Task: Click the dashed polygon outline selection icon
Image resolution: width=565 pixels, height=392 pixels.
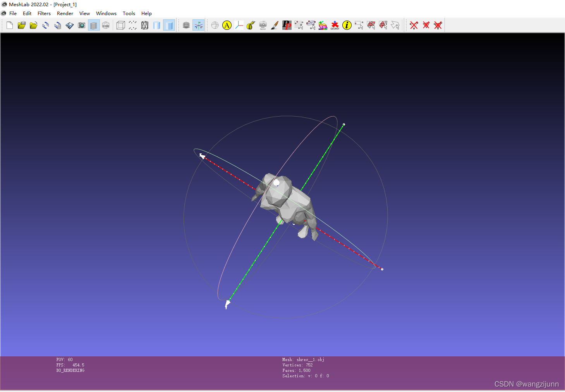Action: [395, 25]
